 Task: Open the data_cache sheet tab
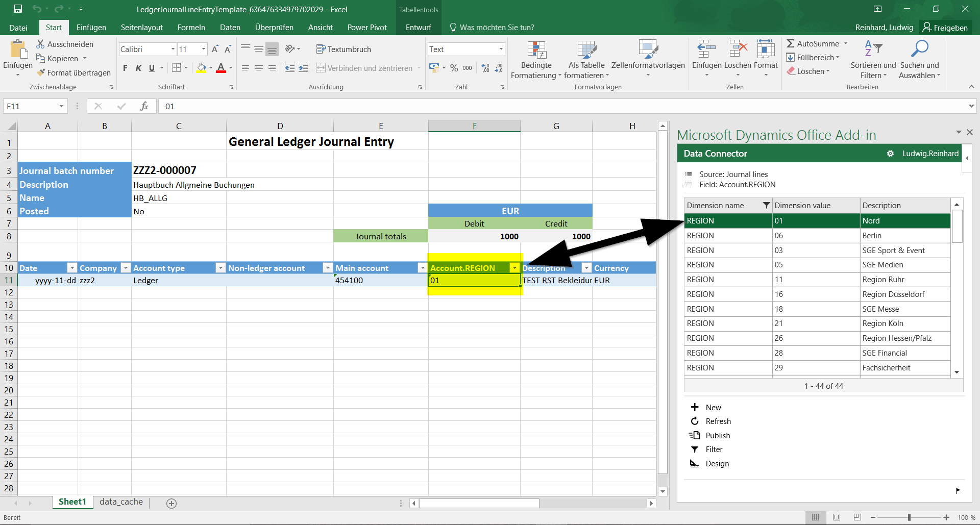tap(120, 502)
